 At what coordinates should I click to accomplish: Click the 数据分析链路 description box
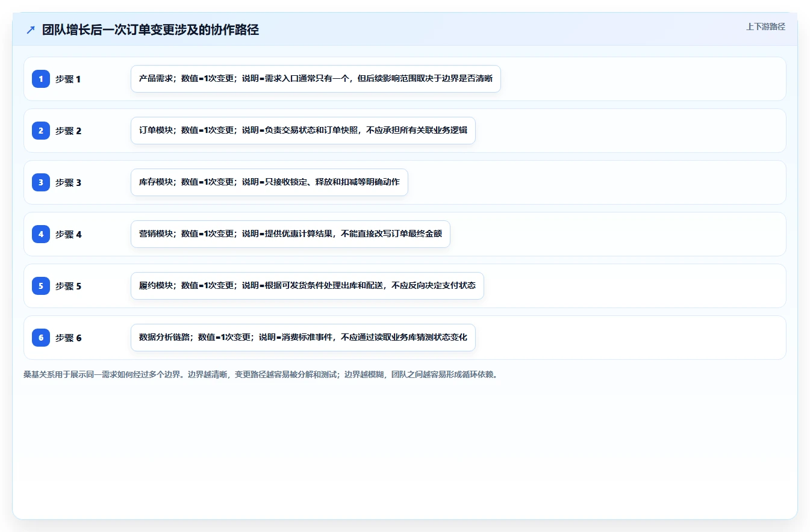[303, 338]
